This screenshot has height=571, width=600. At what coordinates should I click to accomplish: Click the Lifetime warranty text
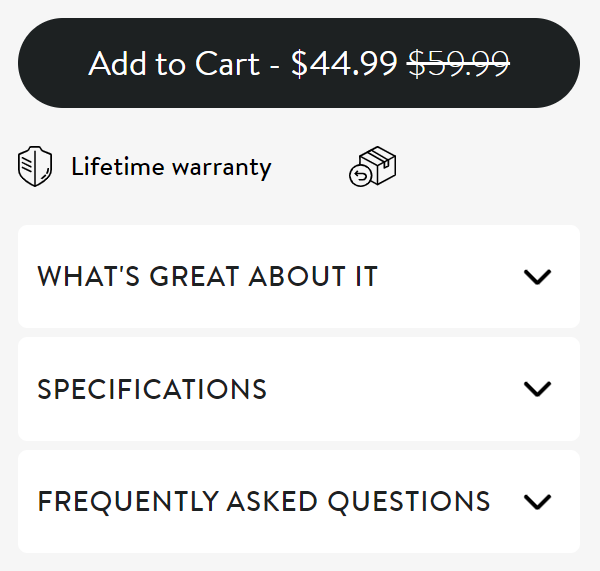171,167
